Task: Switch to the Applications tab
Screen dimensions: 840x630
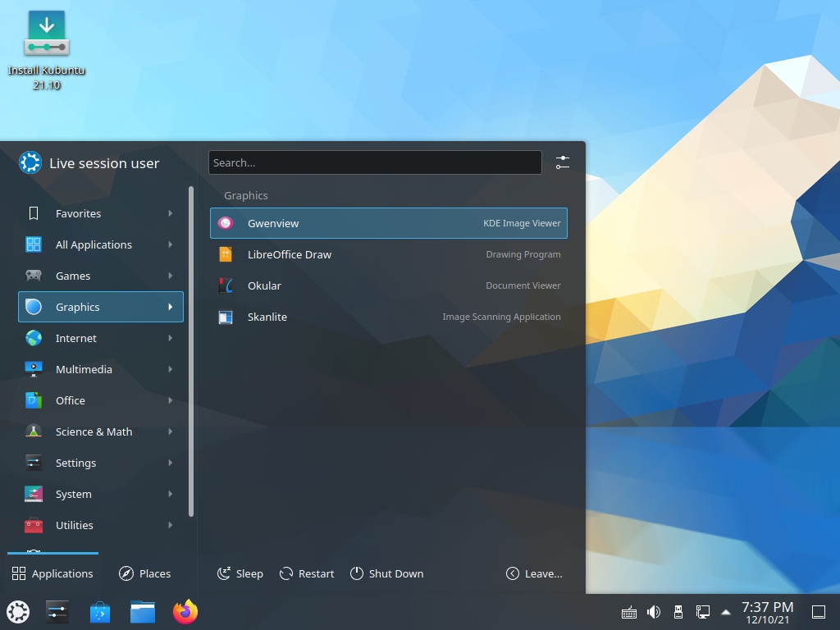Action: coord(52,573)
